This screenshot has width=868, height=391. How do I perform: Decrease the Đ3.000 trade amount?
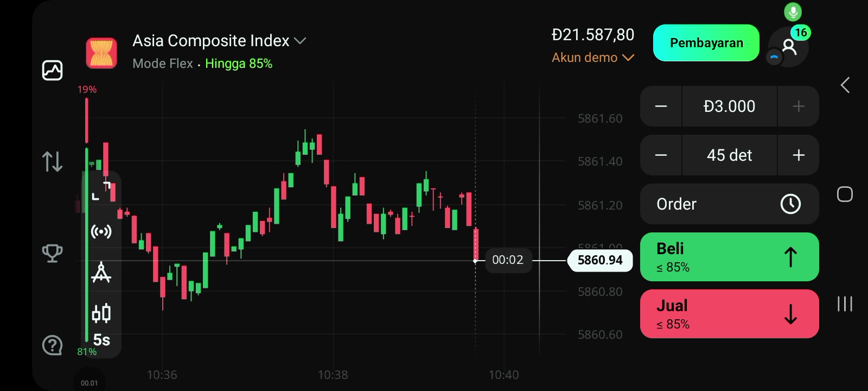[x=661, y=106]
